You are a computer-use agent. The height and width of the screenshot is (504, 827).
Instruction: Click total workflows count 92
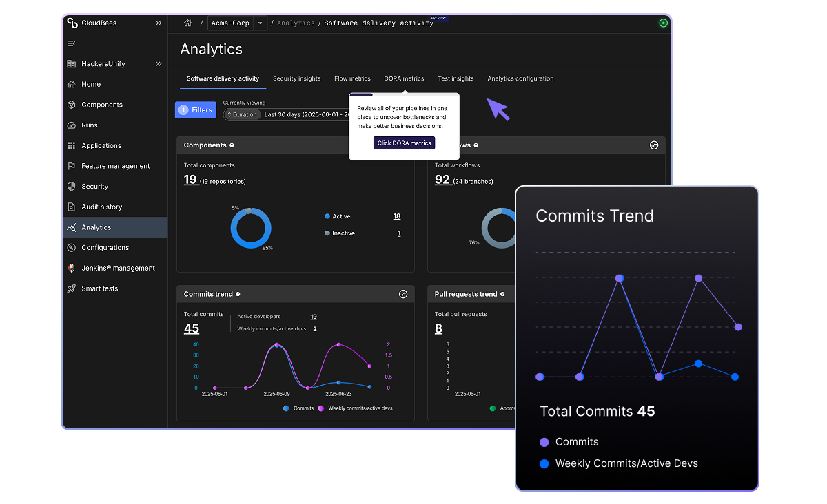442,180
